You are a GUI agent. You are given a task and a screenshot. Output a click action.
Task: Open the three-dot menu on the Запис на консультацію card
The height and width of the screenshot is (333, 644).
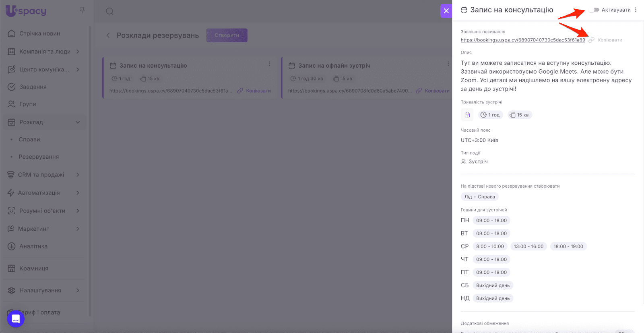(269, 64)
